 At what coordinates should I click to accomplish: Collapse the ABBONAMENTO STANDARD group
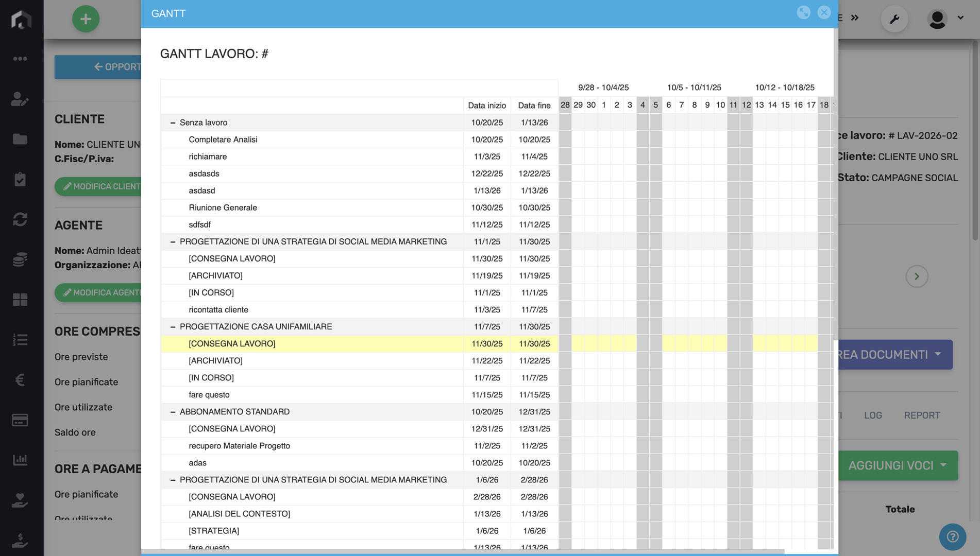tap(173, 412)
